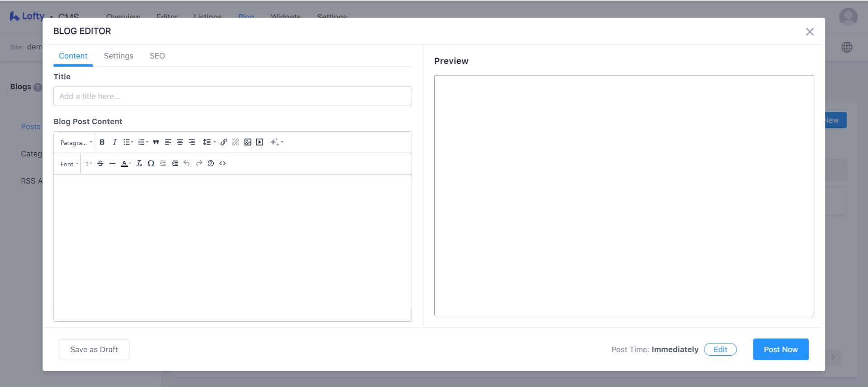Remove link with the unlink icon
This screenshot has height=387, width=868.
coord(235,142)
